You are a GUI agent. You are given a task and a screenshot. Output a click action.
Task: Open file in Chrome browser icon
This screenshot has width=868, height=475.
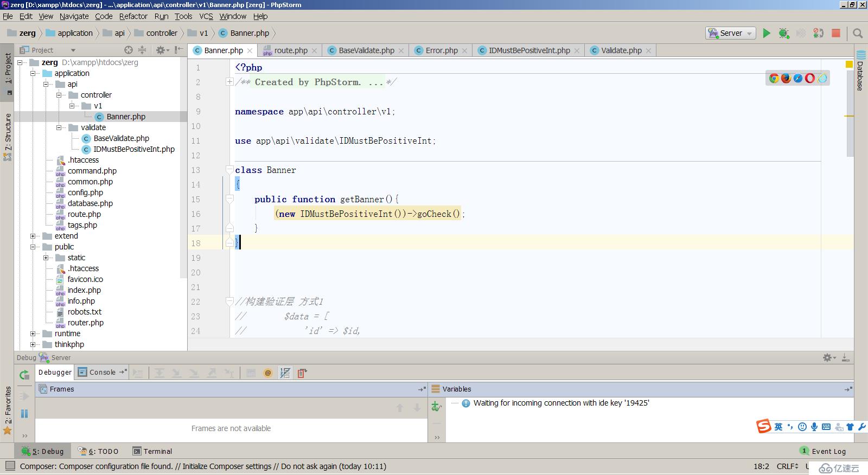click(x=774, y=78)
